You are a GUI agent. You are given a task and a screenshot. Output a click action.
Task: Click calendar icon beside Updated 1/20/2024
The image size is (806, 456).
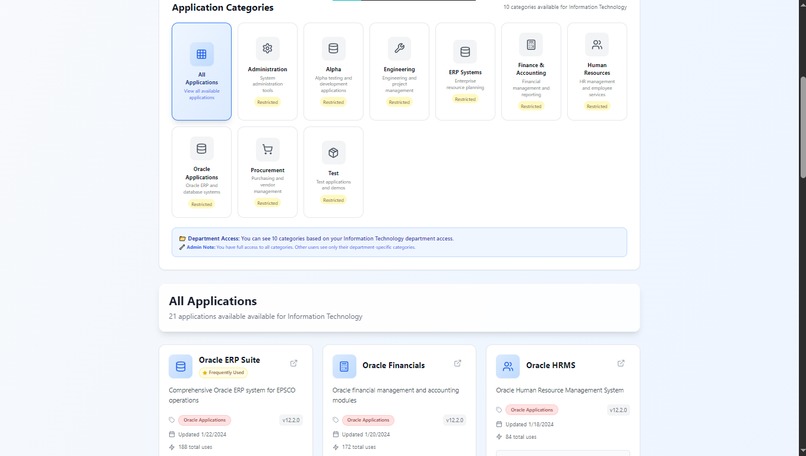tap(336, 434)
